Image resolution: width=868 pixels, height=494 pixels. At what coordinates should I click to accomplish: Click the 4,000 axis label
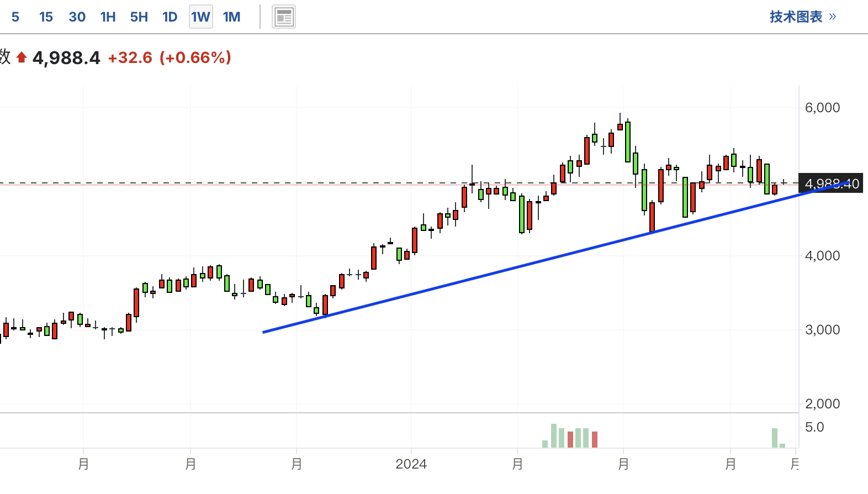click(x=822, y=256)
